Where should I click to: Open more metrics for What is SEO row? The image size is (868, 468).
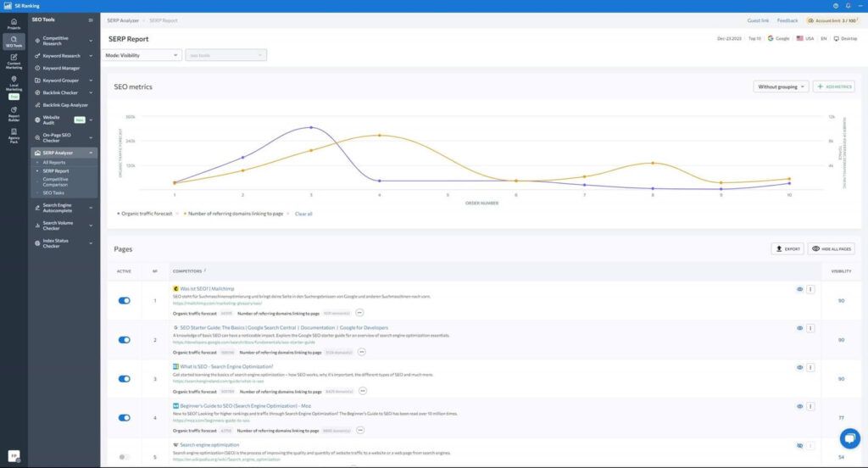pyautogui.click(x=363, y=391)
